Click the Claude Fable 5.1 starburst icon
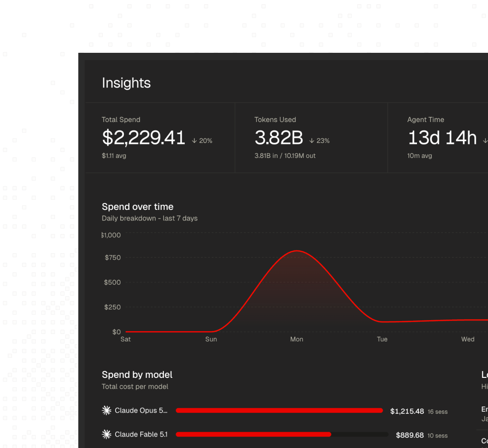This screenshot has width=488, height=448. tap(107, 434)
